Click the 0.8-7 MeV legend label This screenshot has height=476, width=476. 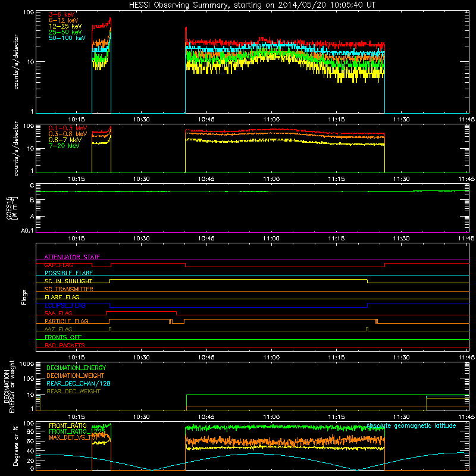(65, 140)
